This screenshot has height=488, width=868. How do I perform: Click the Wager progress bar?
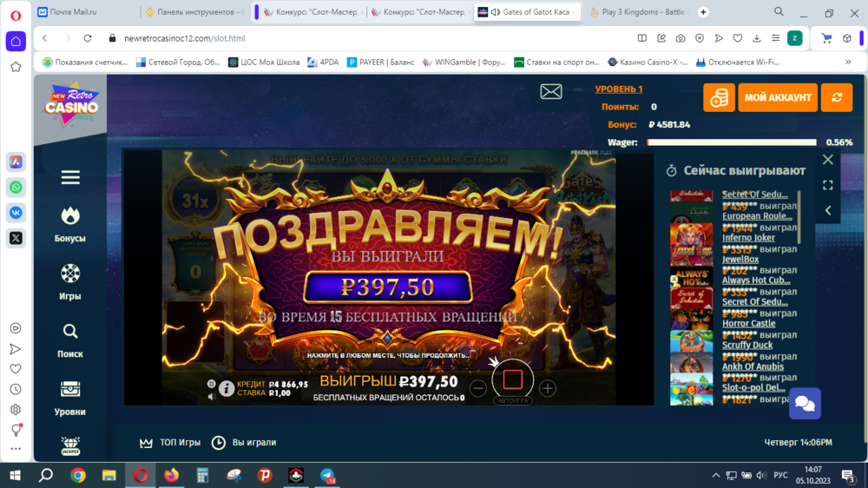(x=731, y=142)
